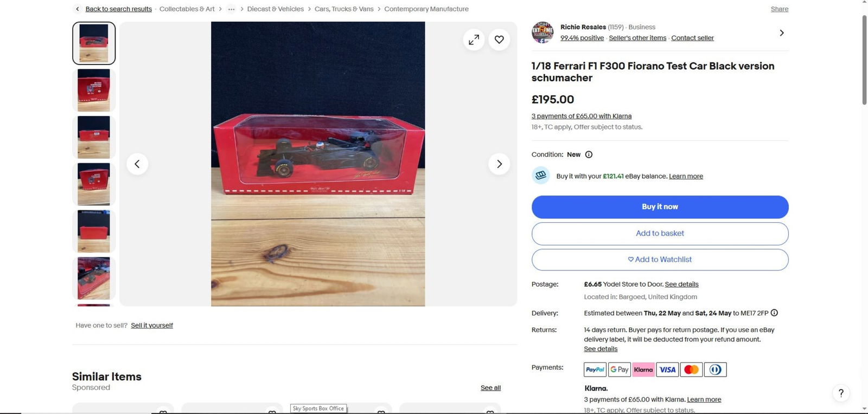Select the second product thumbnail
This screenshot has width=868, height=414.
[94, 90]
